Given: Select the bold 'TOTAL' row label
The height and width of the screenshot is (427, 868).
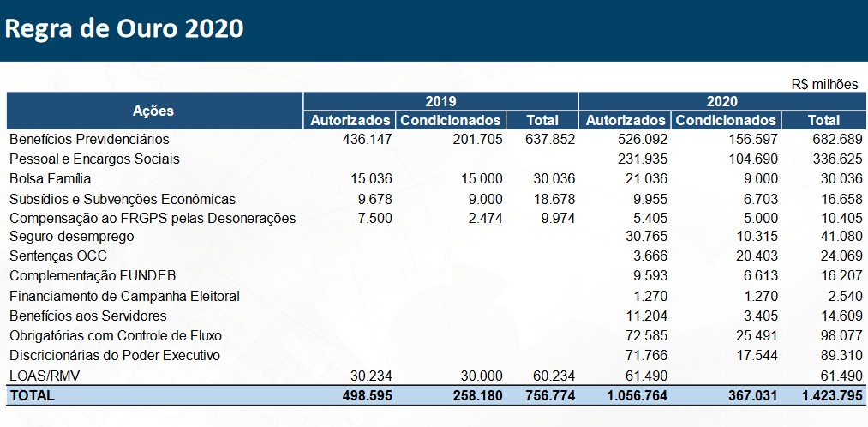Looking at the screenshot, I should pyautogui.click(x=32, y=395).
